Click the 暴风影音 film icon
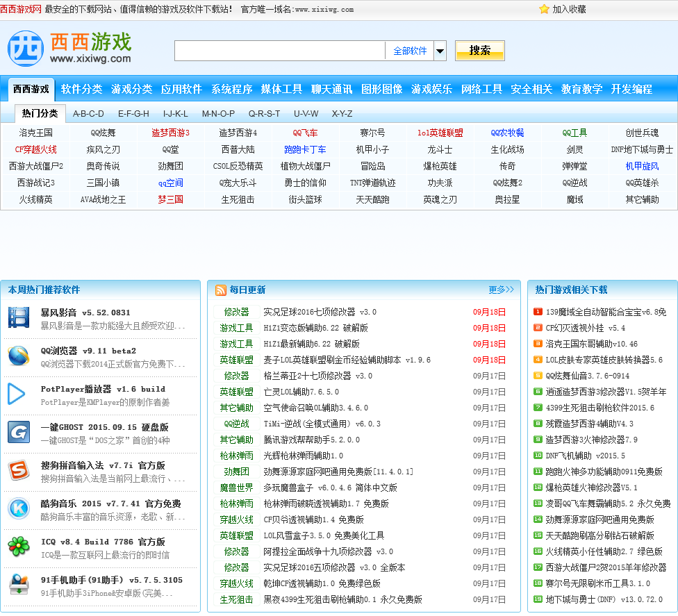 [x=19, y=318]
